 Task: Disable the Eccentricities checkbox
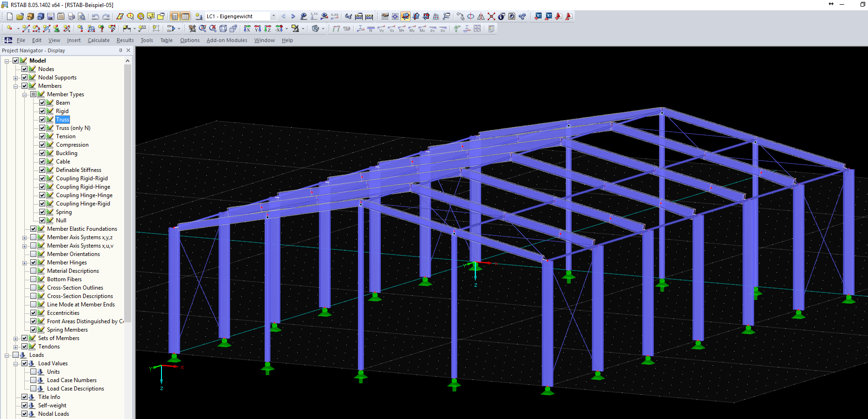(34, 313)
